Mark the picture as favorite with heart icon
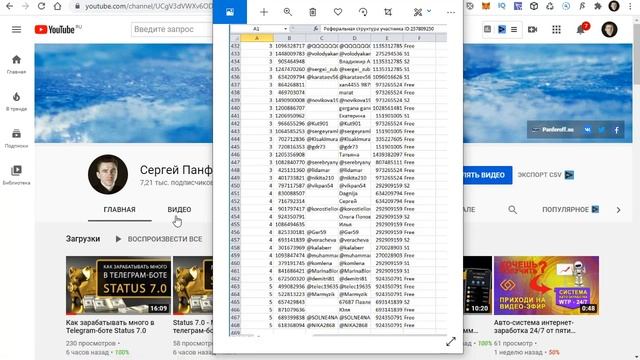 tap(338, 12)
